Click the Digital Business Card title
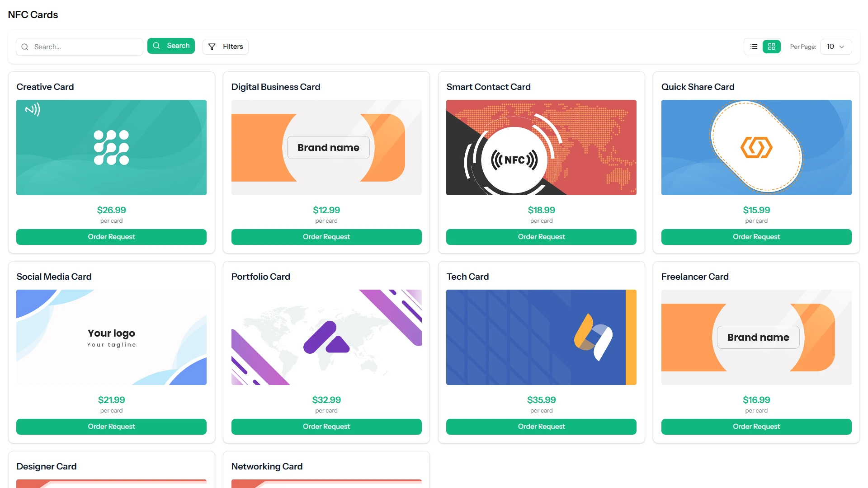Screen dimensions: 868x488 point(276,87)
